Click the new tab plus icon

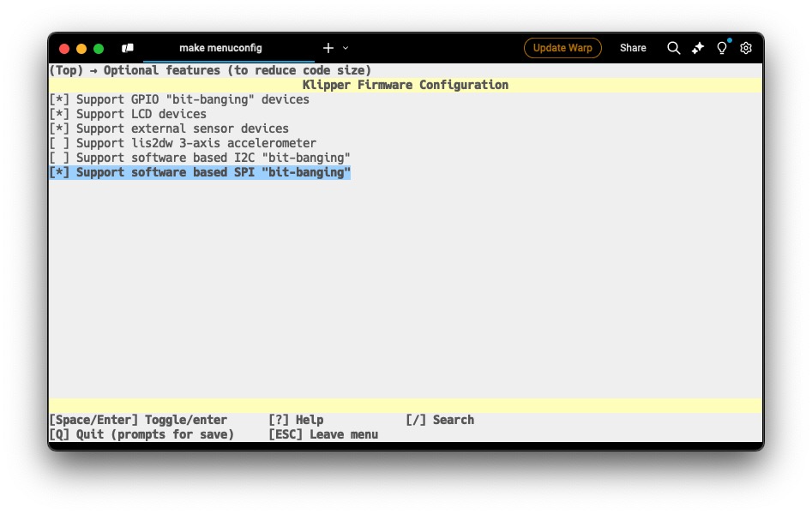point(328,48)
